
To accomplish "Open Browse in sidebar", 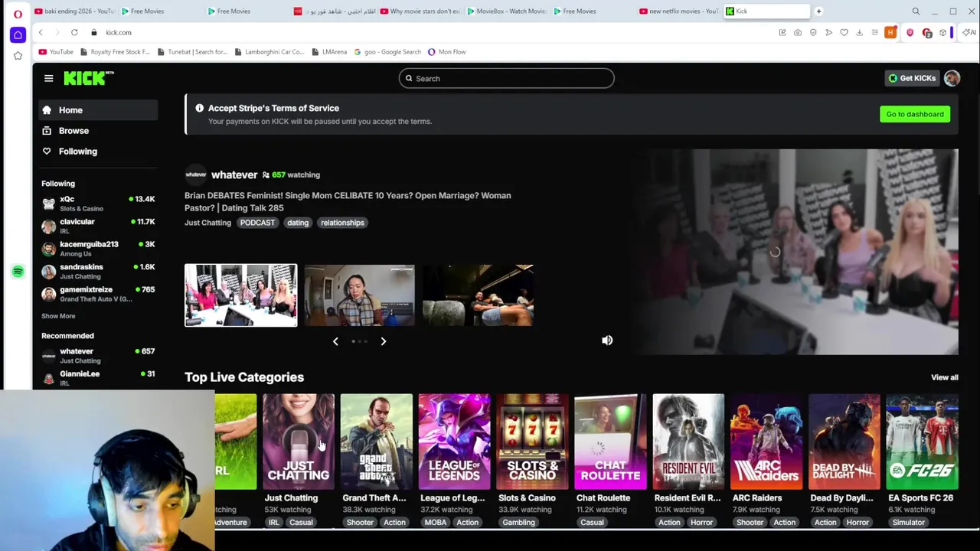I will tap(99, 131).
